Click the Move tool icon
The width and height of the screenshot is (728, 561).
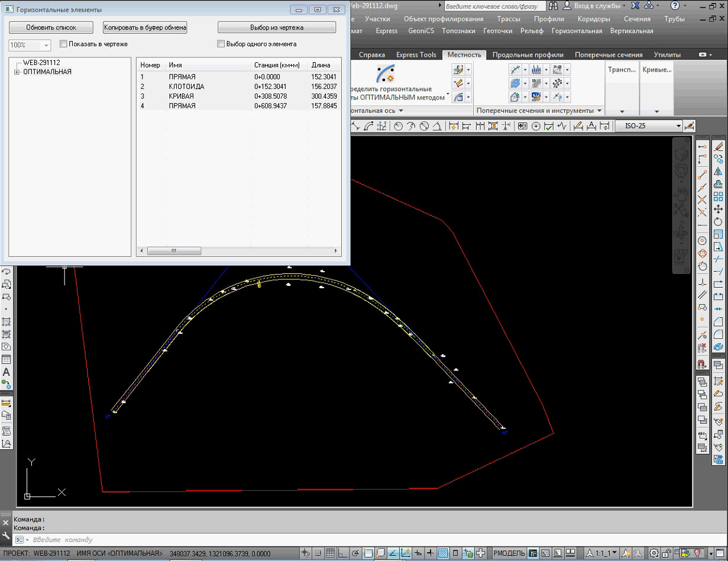coord(719,209)
